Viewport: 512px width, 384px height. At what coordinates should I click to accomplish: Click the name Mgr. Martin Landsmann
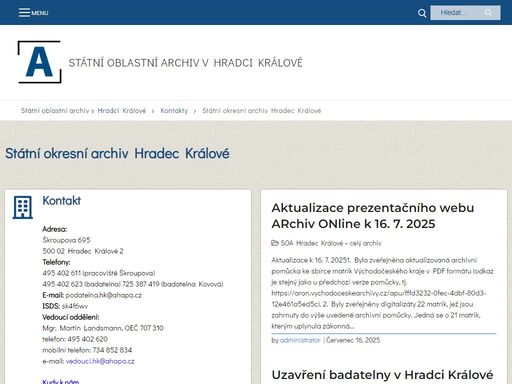click(82, 328)
